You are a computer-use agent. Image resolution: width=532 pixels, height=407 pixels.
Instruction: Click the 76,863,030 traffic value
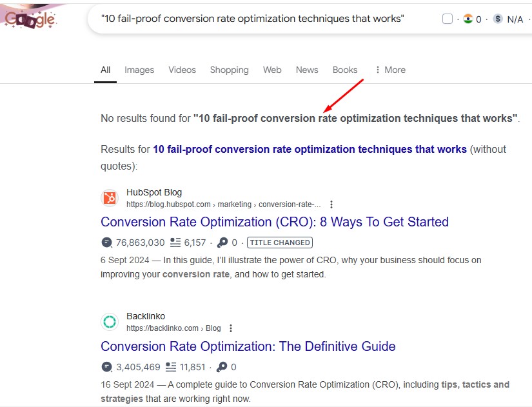pyautogui.click(x=140, y=243)
